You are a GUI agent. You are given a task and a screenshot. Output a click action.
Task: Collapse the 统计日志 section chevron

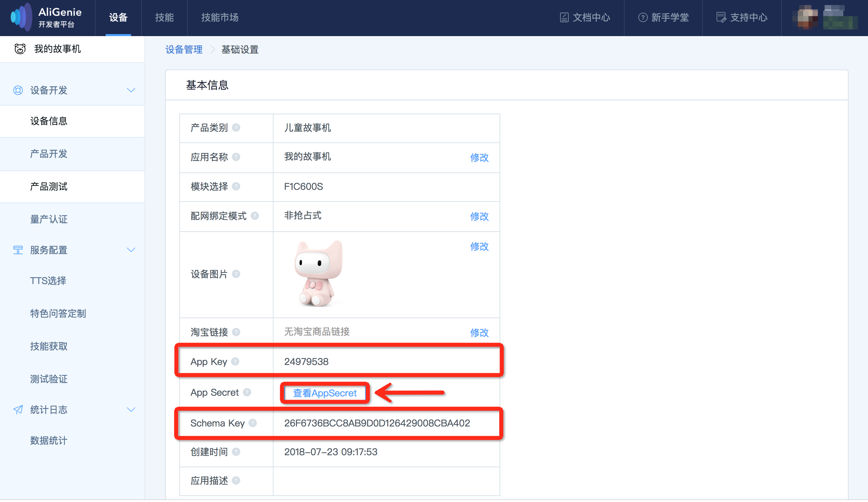(x=131, y=410)
